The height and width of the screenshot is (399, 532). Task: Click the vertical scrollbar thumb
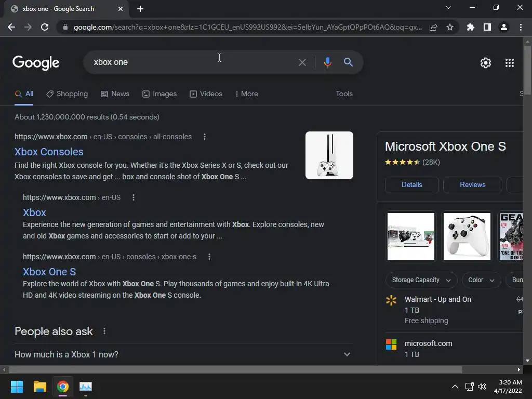click(527, 70)
